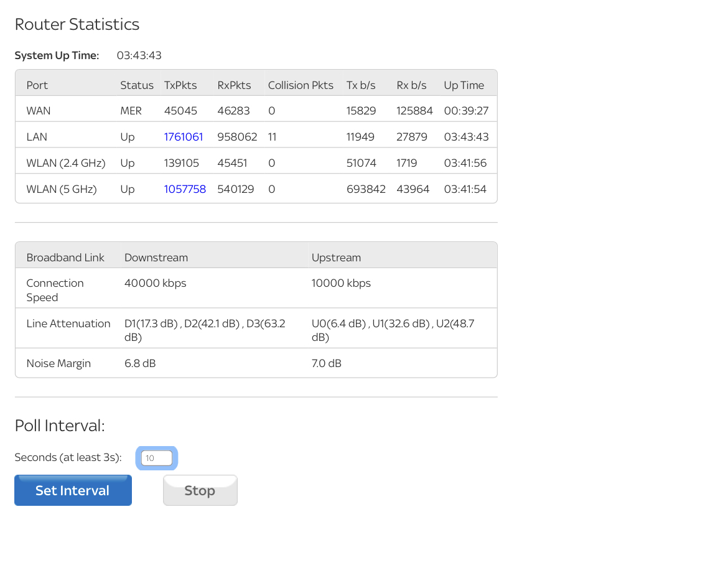Select the WAN port row label
This screenshot has width=728, height=573.
pos(39,111)
